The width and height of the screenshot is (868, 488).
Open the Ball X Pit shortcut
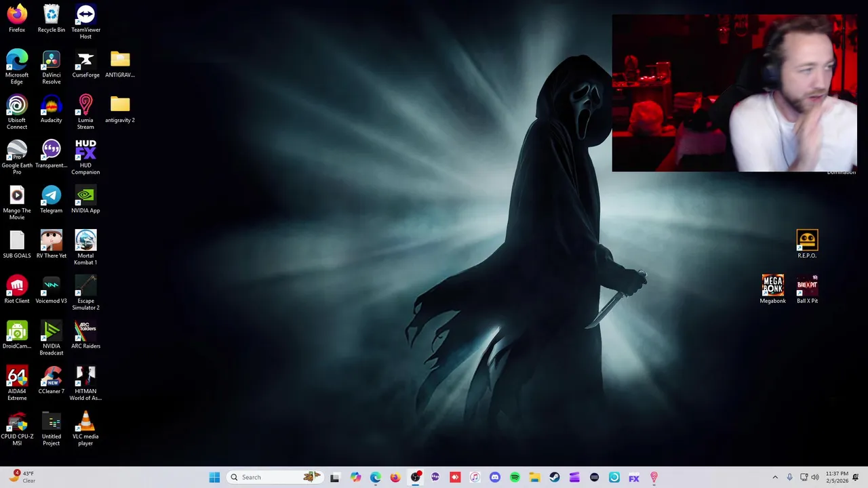(x=807, y=289)
